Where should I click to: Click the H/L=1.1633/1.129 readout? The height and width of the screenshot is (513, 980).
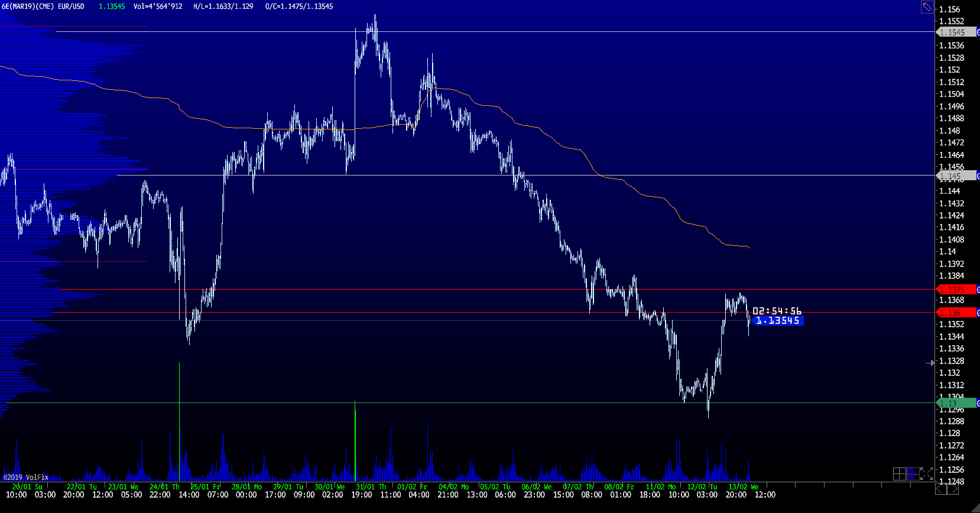tap(223, 7)
